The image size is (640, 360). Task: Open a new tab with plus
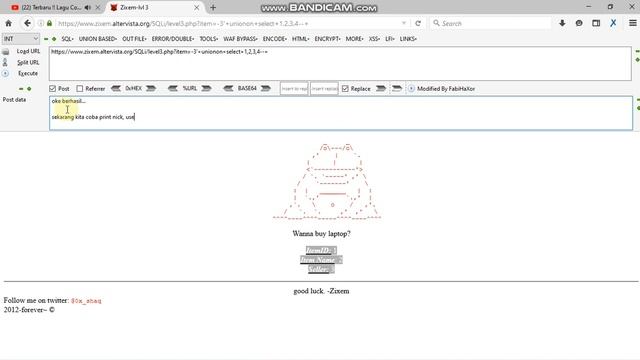213,7
